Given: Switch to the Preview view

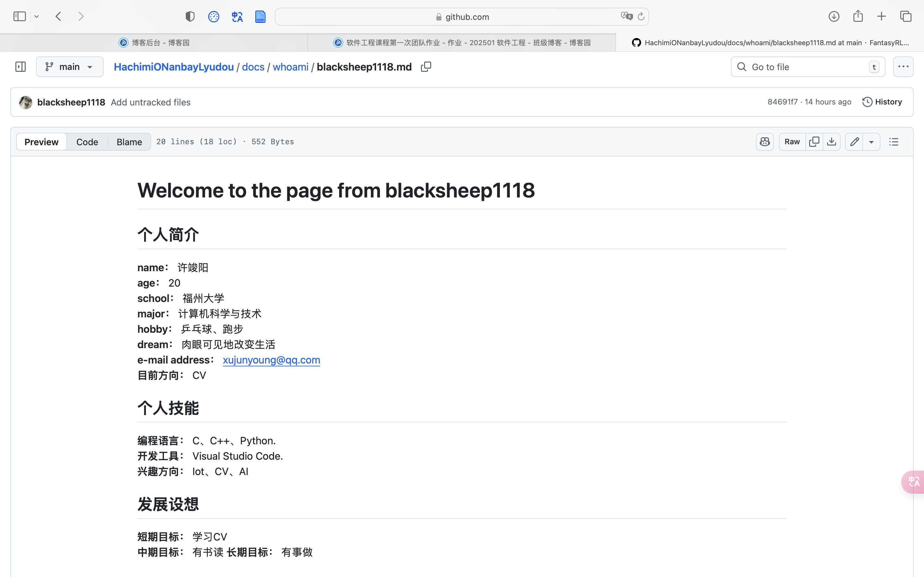Looking at the screenshot, I should tap(41, 142).
